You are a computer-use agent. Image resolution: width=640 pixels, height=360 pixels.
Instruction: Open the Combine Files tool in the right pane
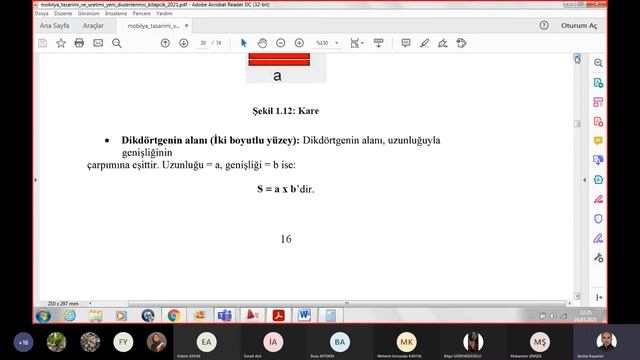598,160
